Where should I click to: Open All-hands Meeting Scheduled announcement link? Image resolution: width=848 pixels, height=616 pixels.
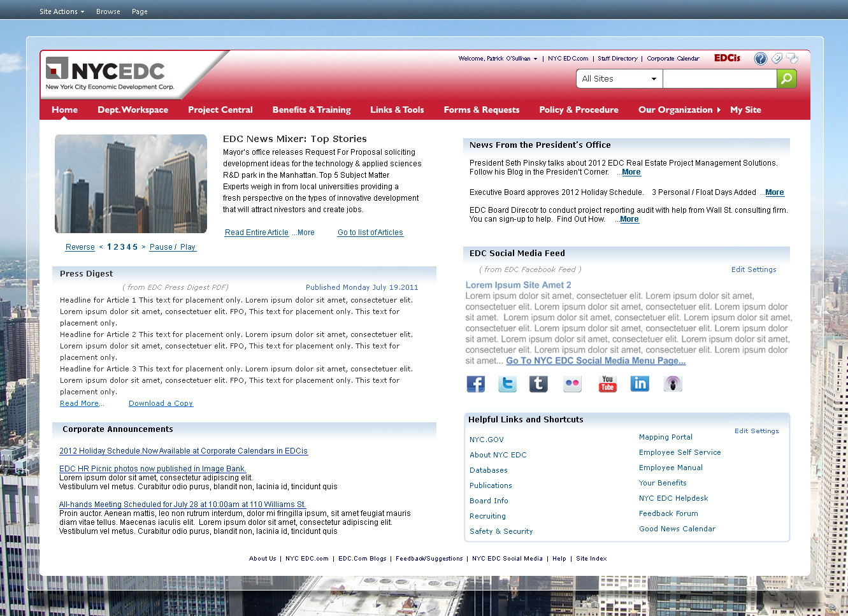182,505
